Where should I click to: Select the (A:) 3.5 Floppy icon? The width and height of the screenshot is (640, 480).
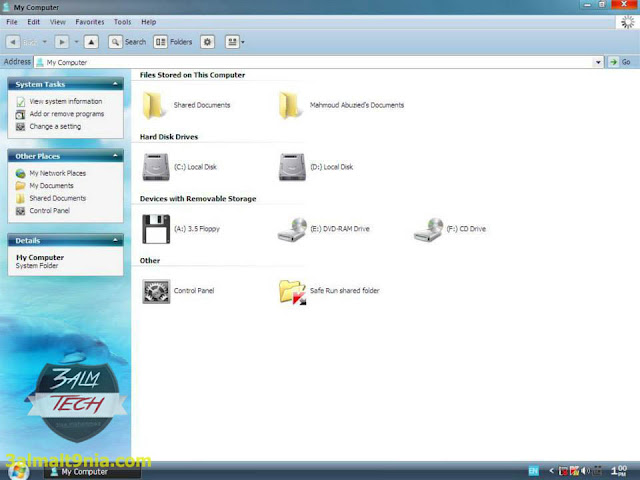pyautogui.click(x=156, y=229)
